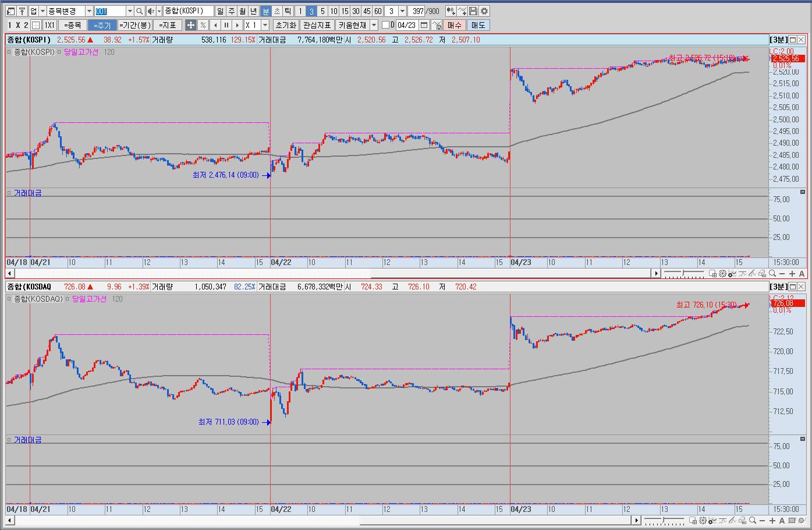Click the add-line-chart icon next to save
This screenshot has height=530, width=812.
462,11
